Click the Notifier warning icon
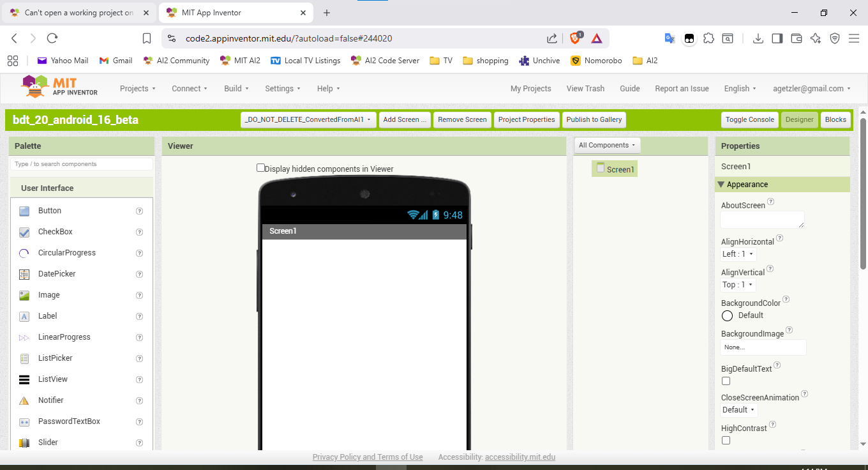This screenshot has height=470, width=868. coord(24,400)
